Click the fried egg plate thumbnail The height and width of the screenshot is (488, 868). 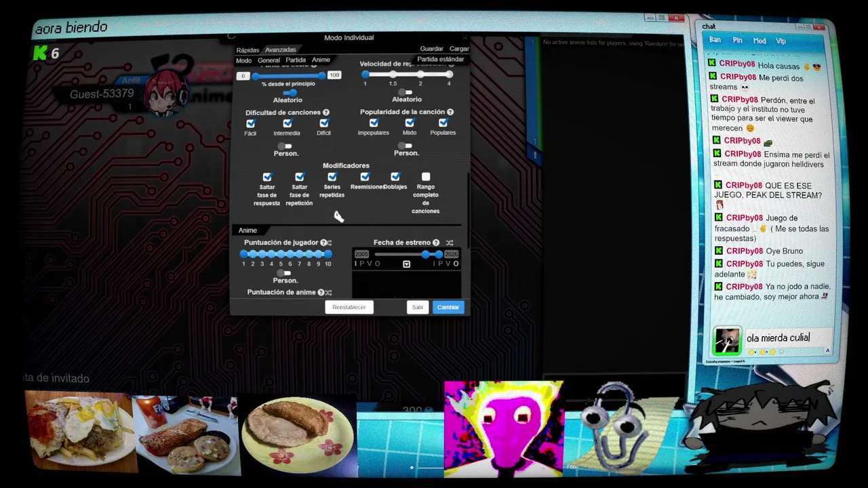click(x=80, y=431)
